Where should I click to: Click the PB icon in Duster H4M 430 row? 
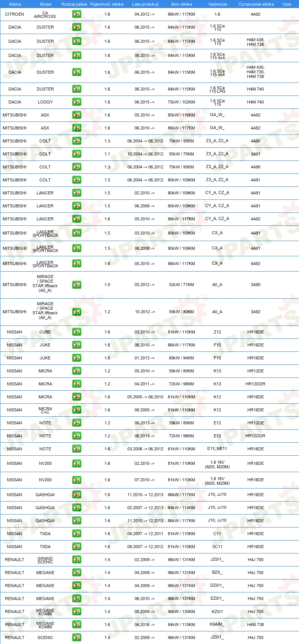click(76, 72)
